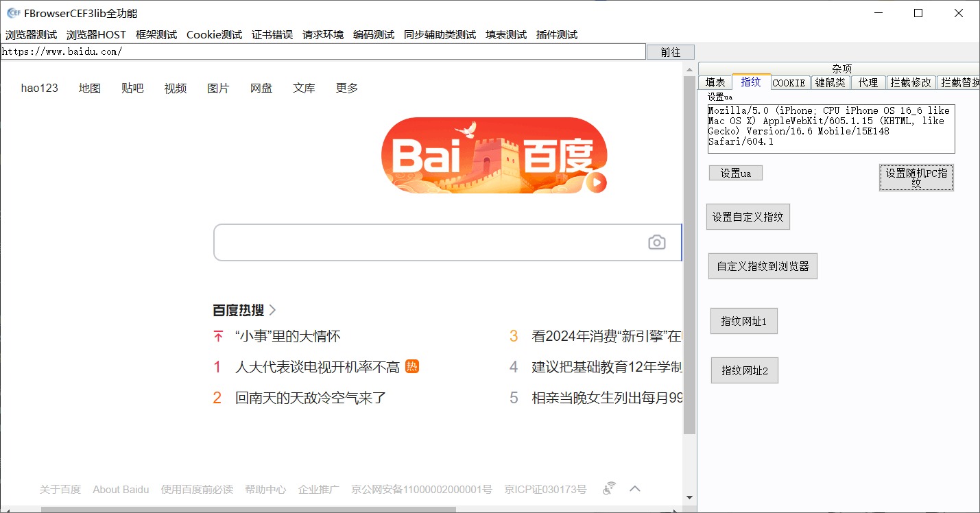Click the upward chevron icon in the footer

tap(635, 488)
